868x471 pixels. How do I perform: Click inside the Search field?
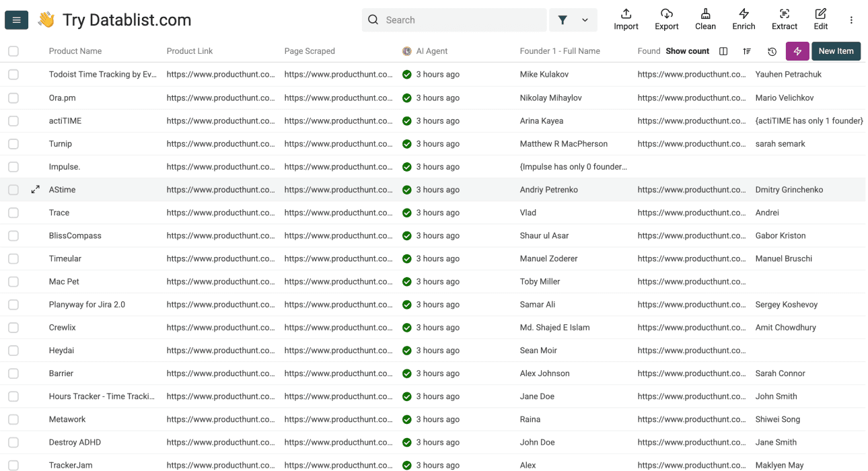(x=454, y=20)
